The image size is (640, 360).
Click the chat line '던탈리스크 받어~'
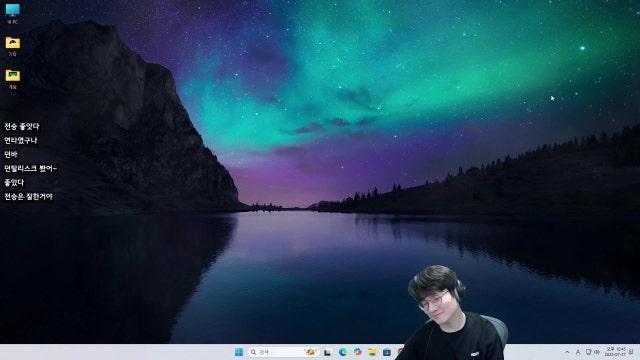pyautogui.click(x=30, y=168)
